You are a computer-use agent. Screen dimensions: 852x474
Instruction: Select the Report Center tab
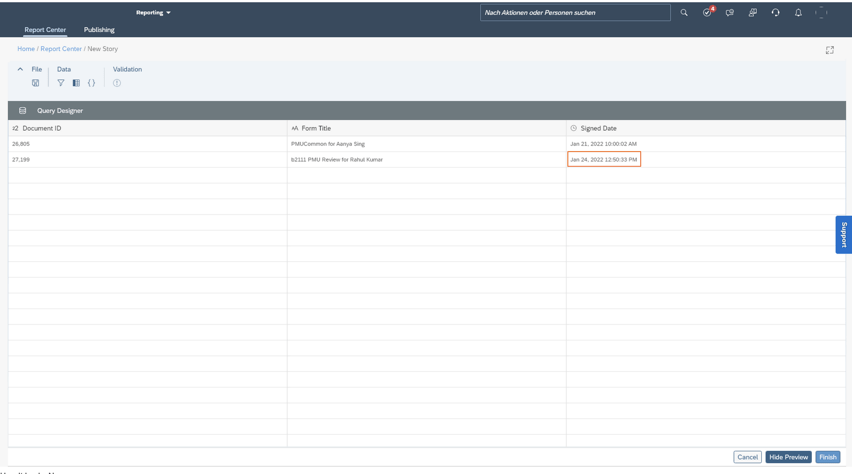click(45, 30)
